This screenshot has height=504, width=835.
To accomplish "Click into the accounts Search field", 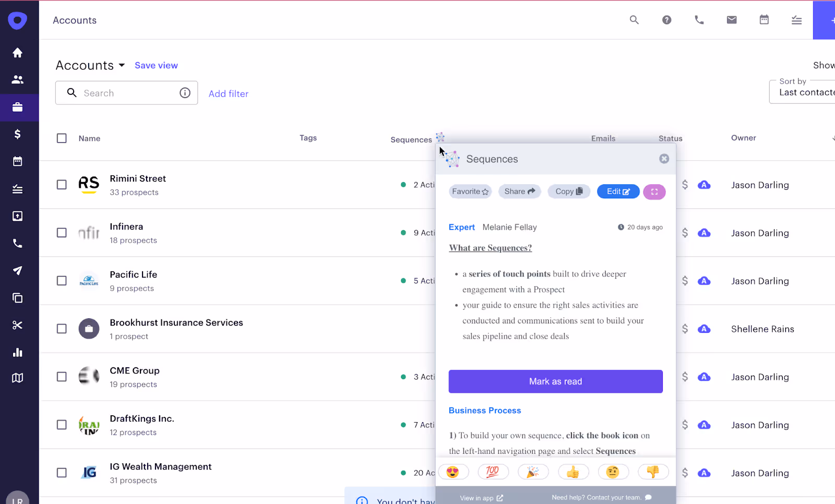I will 126,93.
